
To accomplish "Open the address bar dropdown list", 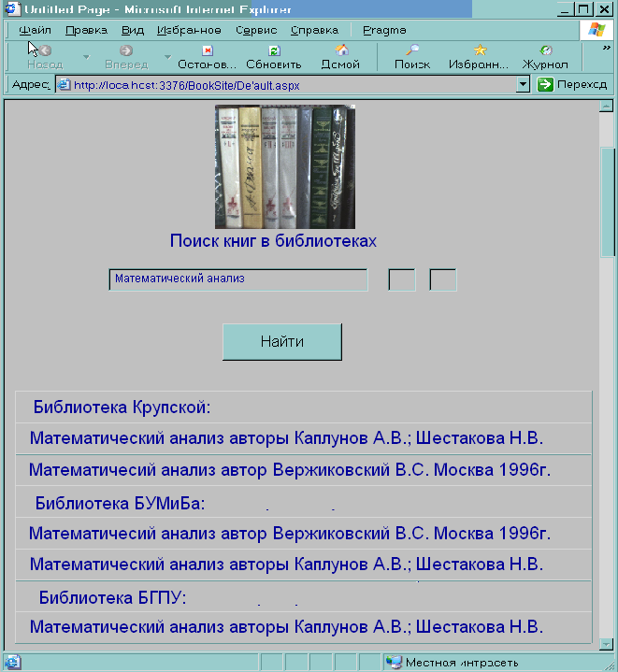I will pyautogui.click(x=524, y=85).
